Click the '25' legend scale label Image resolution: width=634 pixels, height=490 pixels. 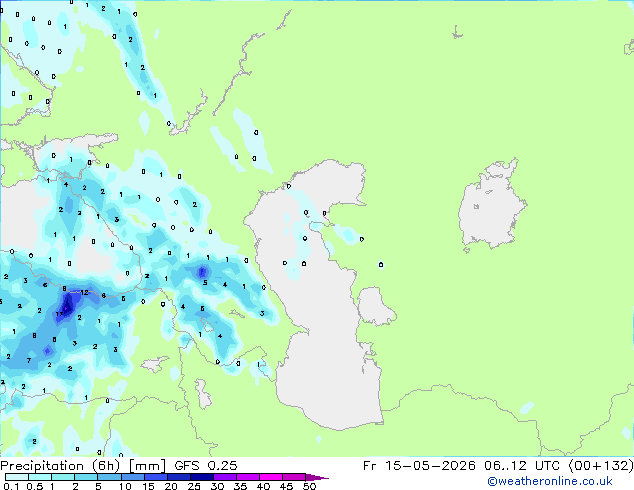(194, 486)
